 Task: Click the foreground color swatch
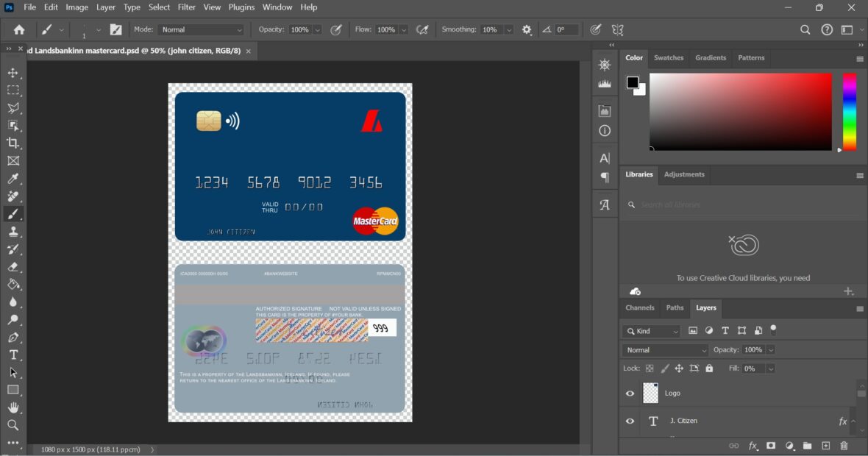(632, 82)
